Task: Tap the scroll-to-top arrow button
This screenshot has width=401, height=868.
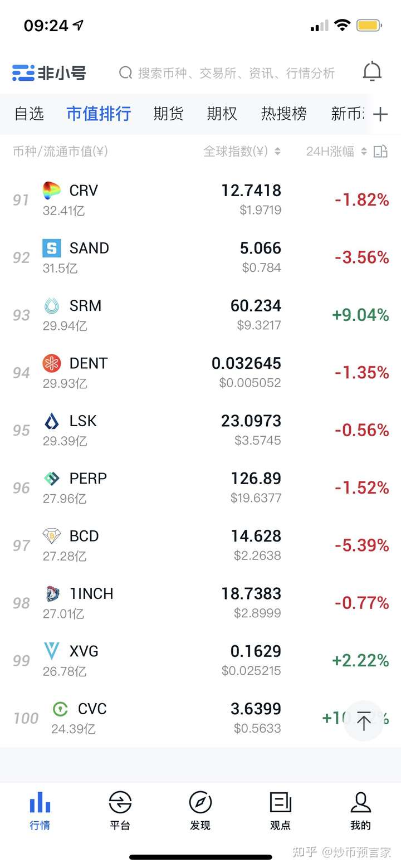Action: point(364,720)
